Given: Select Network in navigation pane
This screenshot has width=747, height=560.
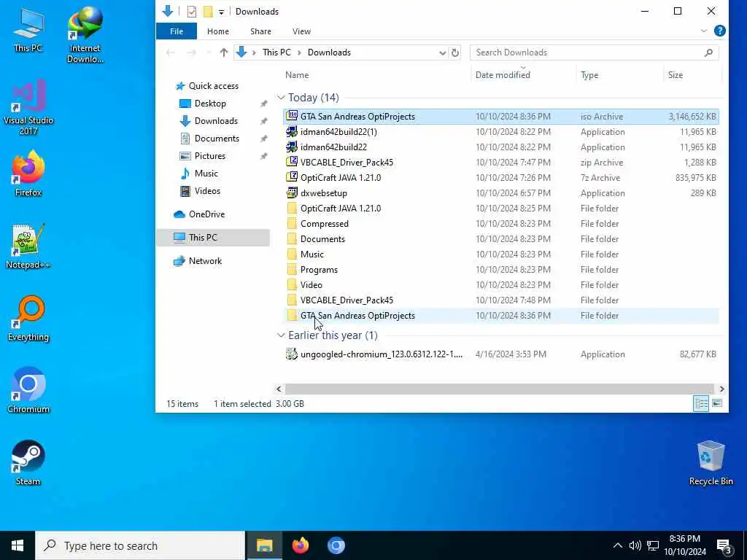Looking at the screenshot, I should pos(205,261).
